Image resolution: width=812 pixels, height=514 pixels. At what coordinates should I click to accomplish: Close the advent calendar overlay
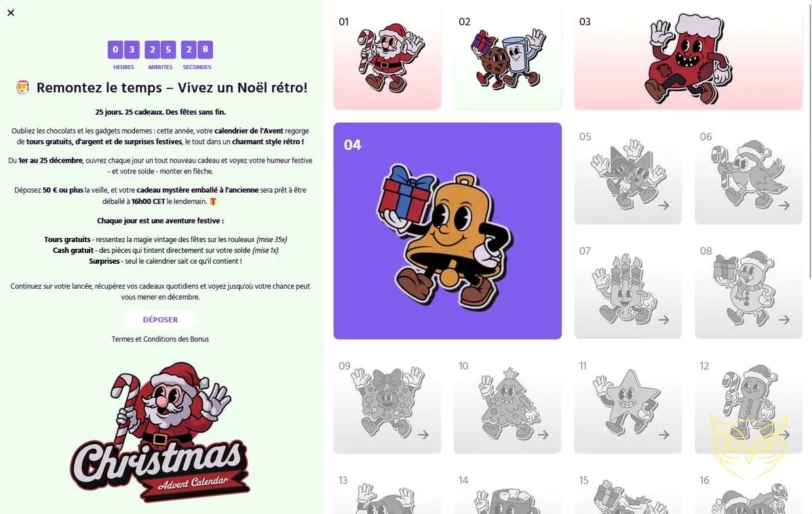[x=11, y=13]
